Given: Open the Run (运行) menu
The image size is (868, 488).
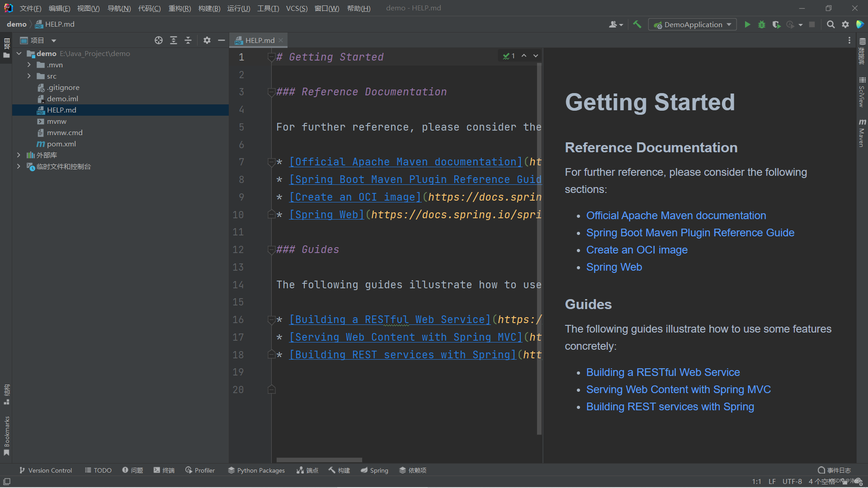Looking at the screenshot, I should [x=238, y=8].
